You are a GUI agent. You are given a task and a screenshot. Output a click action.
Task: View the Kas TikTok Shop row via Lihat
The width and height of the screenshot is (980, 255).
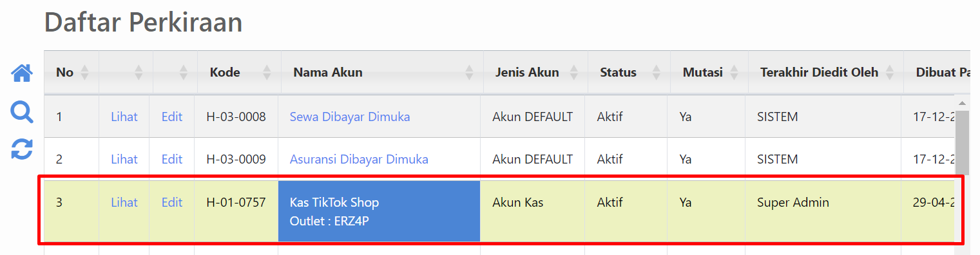click(124, 202)
